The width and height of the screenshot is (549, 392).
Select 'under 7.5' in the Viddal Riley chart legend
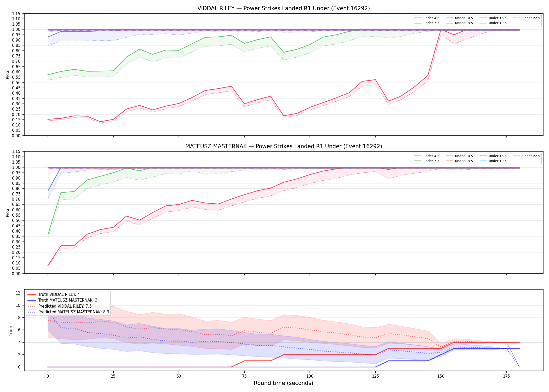[427, 23]
